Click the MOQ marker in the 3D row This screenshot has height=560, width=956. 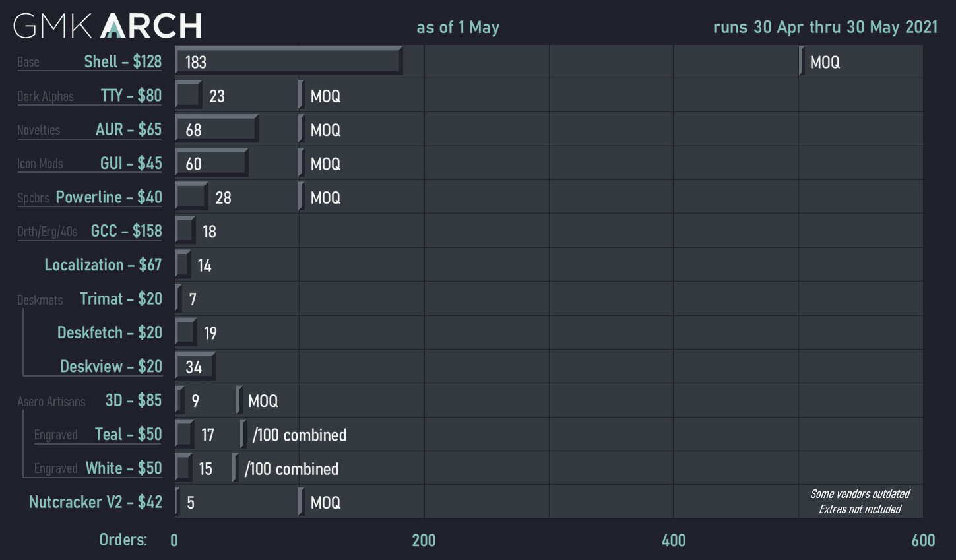262,401
